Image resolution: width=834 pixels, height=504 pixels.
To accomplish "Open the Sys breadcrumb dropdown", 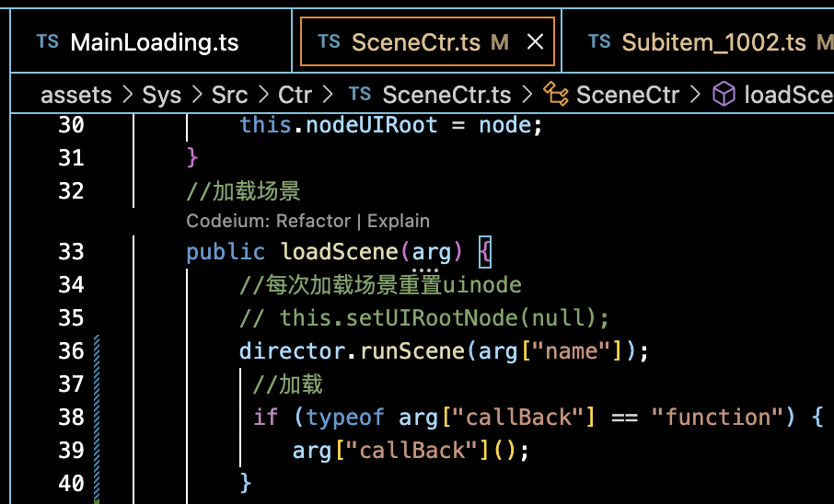I will 162,95.
